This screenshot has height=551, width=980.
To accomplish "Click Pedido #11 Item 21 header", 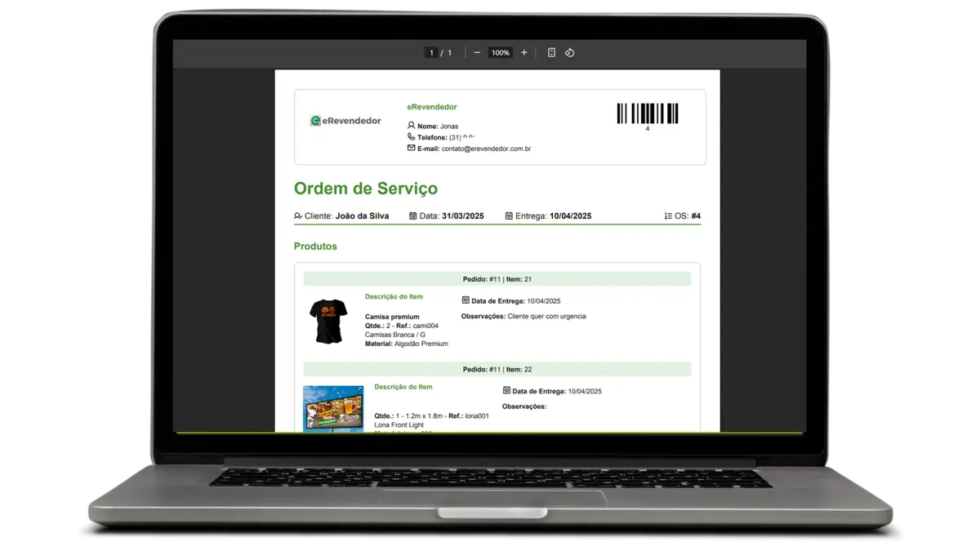I will pyautogui.click(x=497, y=279).
